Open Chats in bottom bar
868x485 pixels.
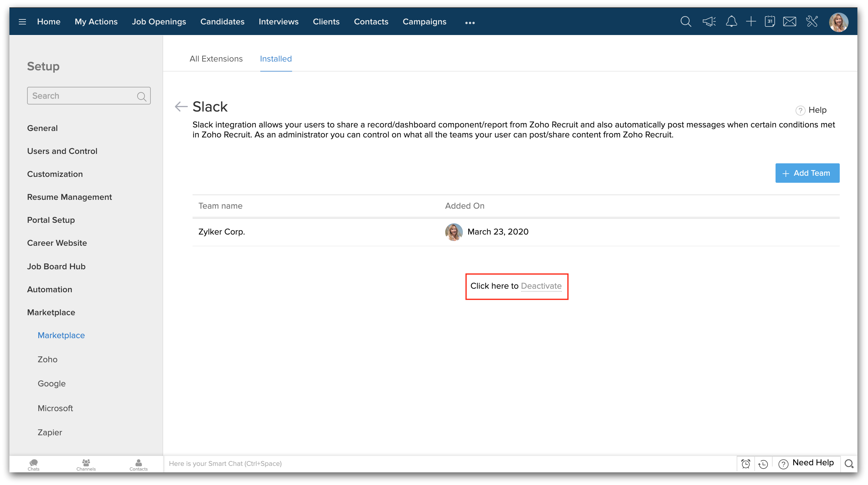pyautogui.click(x=33, y=464)
